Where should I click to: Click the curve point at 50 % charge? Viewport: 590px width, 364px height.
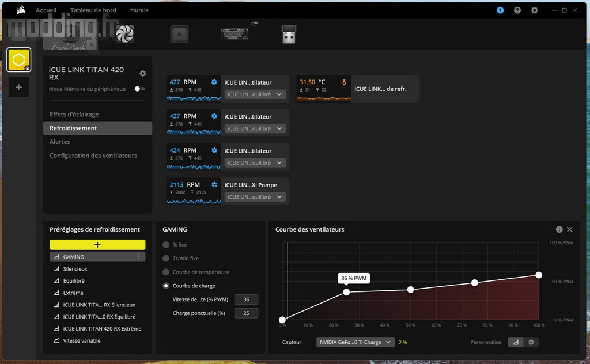tap(410, 290)
